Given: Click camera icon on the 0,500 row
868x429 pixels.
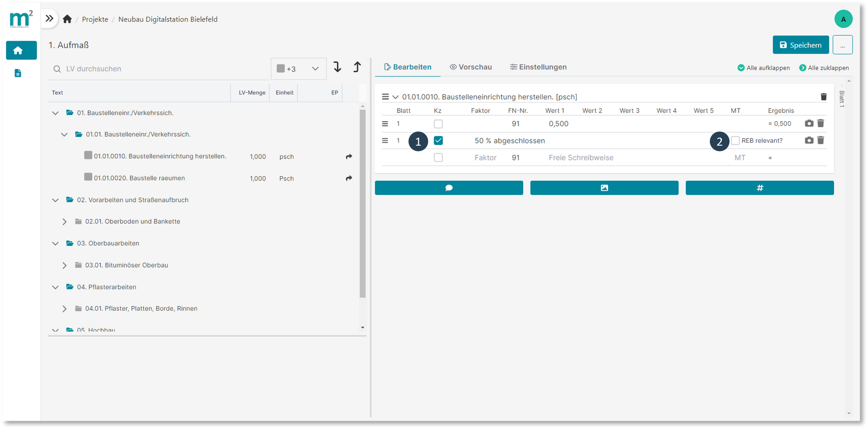Looking at the screenshot, I should click(809, 123).
